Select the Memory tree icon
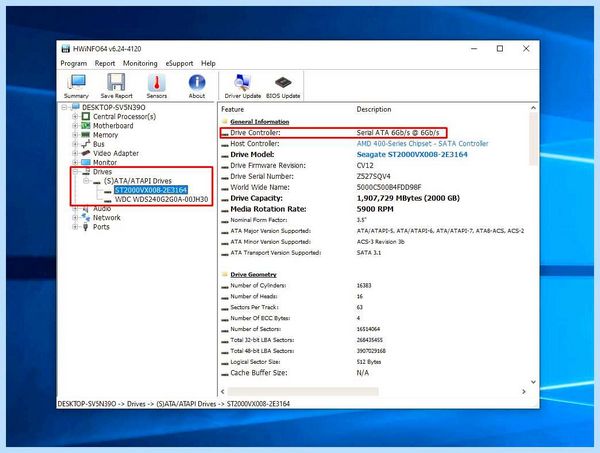600x453 pixels. click(86, 135)
